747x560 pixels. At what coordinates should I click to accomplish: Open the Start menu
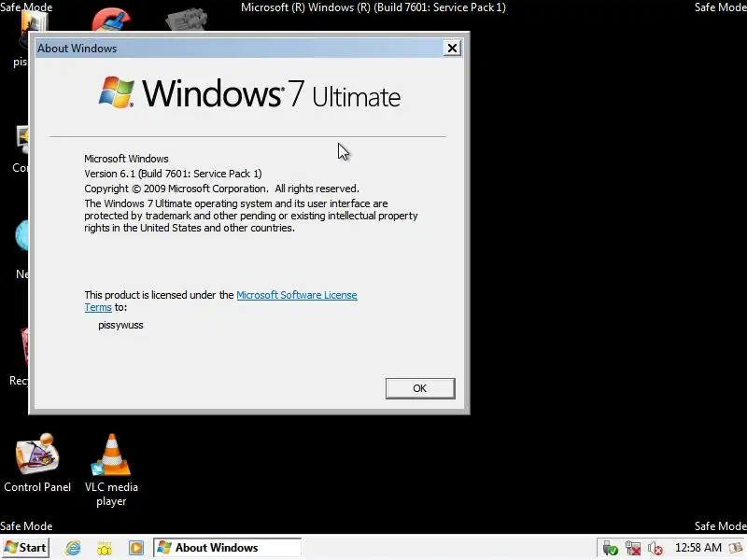pos(26,548)
